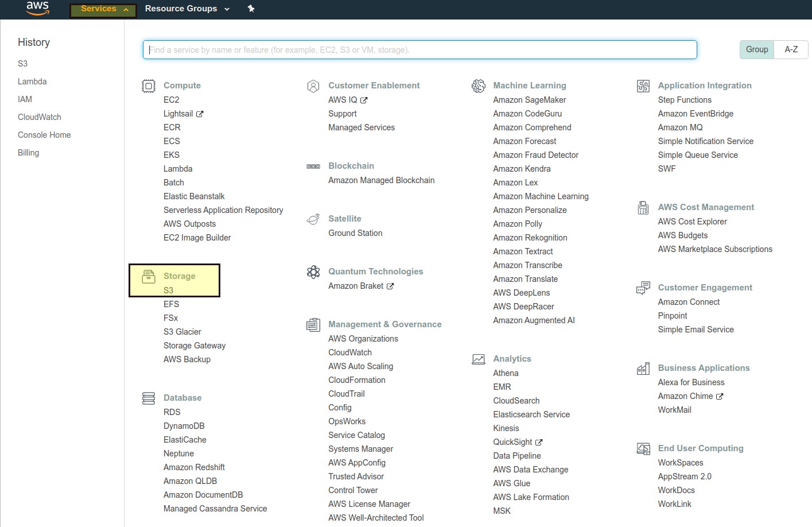Image resolution: width=812 pixels, height=527 pixels.
Task: Click the Business Applications icon
Action: tap(643, 369)
